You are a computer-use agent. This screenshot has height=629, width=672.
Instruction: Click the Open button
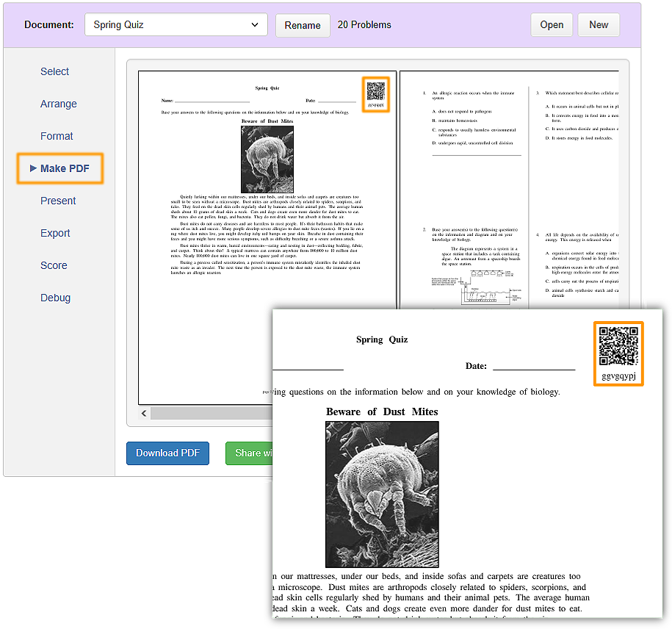coord(552,25)
